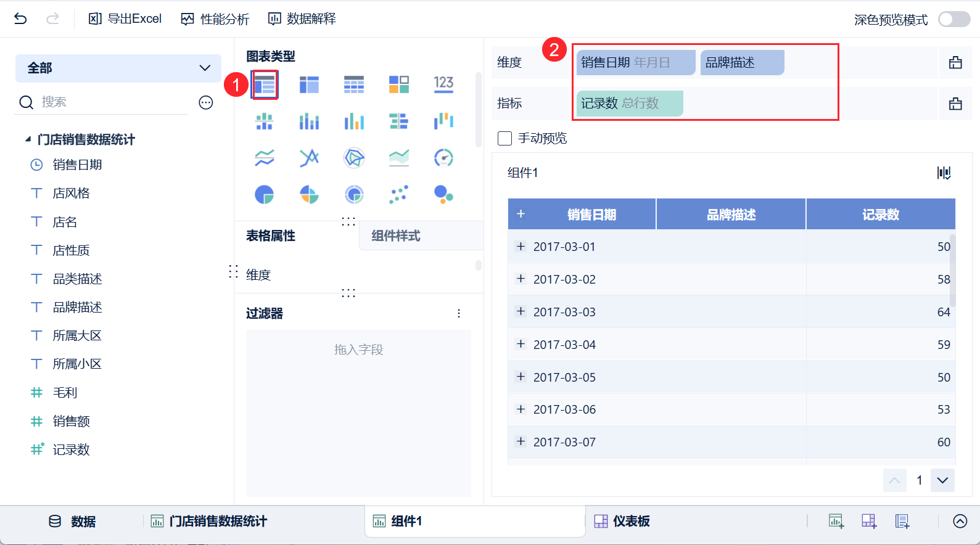980x545 pixels.
Task: Click the add dashboard icon in bottom bar
Action: [x=869, y=522]
